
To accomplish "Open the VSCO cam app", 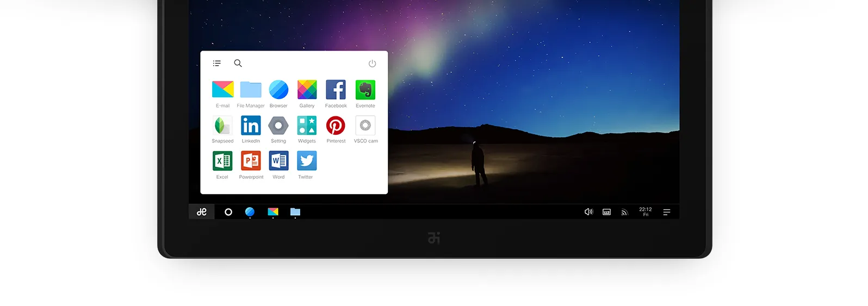I will pos(365,126).
